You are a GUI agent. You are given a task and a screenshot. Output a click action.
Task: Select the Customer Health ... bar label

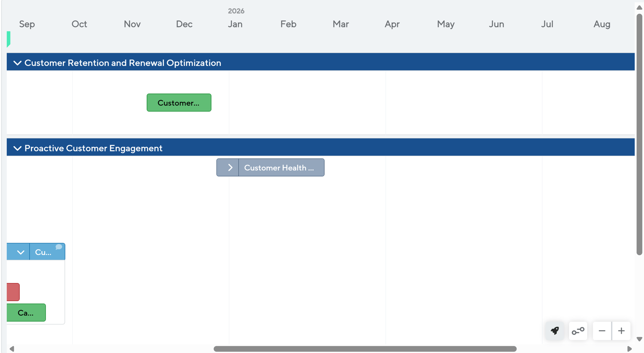pyautogui.click(x=279, y=168)
